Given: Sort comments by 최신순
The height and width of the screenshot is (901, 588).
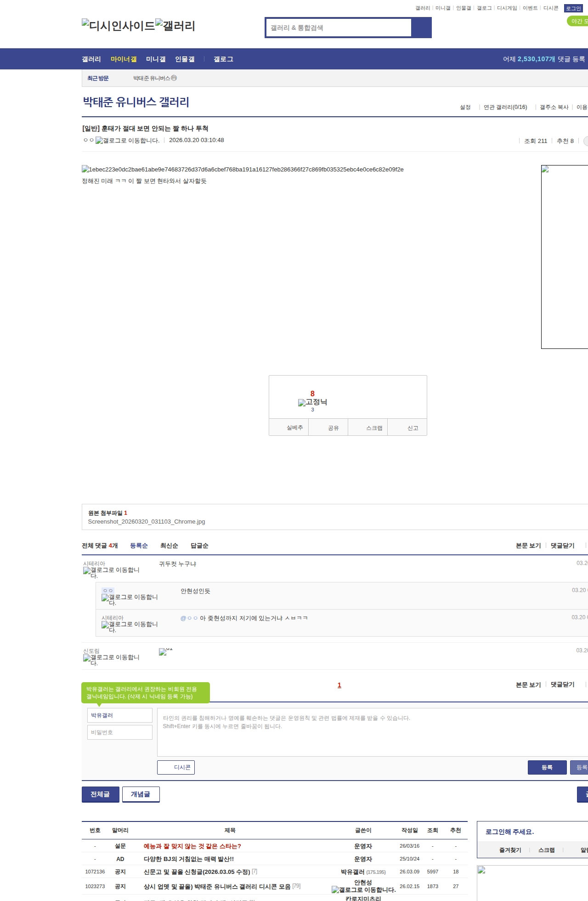Looking at the screenshot, I should [x=169, y=546].
